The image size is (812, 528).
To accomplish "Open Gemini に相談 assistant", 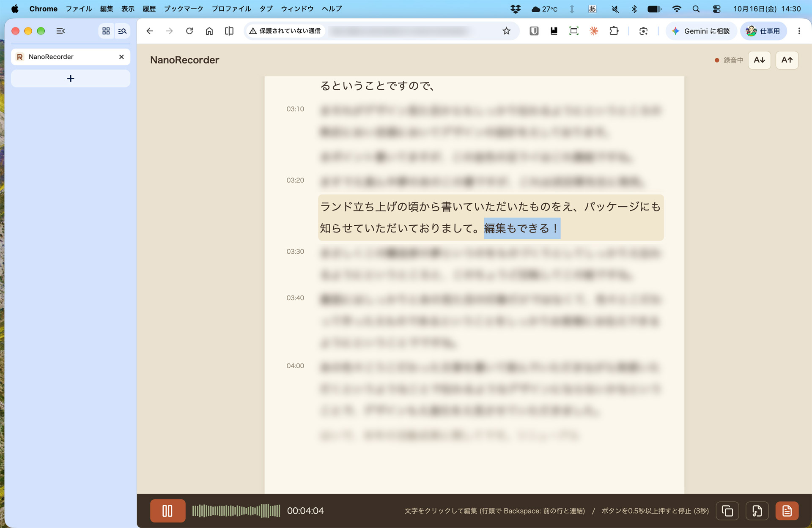I will [x=701, y=31].
